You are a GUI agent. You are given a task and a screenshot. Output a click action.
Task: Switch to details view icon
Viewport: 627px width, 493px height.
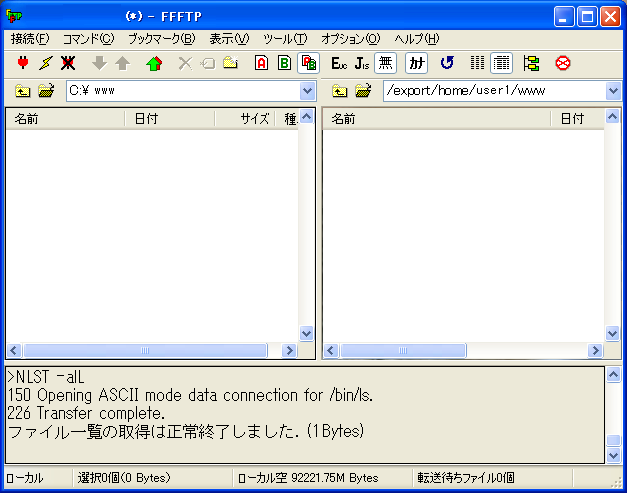click(501, 63)
